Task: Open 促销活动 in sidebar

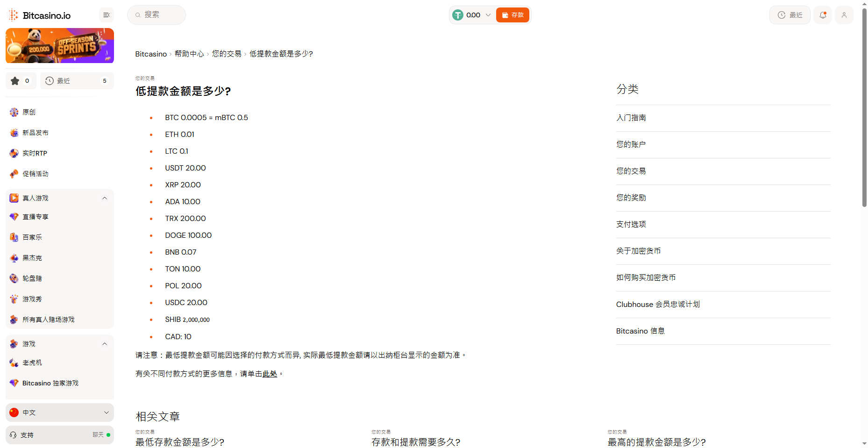Action: click(36, 174)
